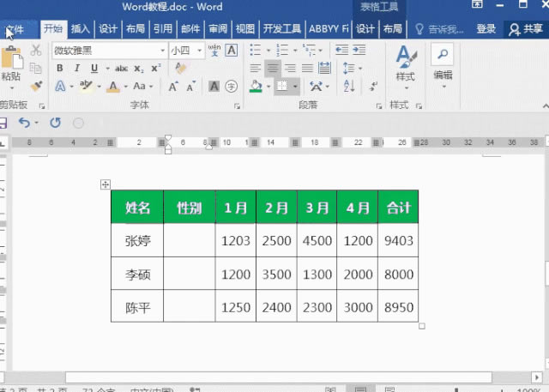
Task: Click the Paste clipboard icon
Action: coord(12,57)
